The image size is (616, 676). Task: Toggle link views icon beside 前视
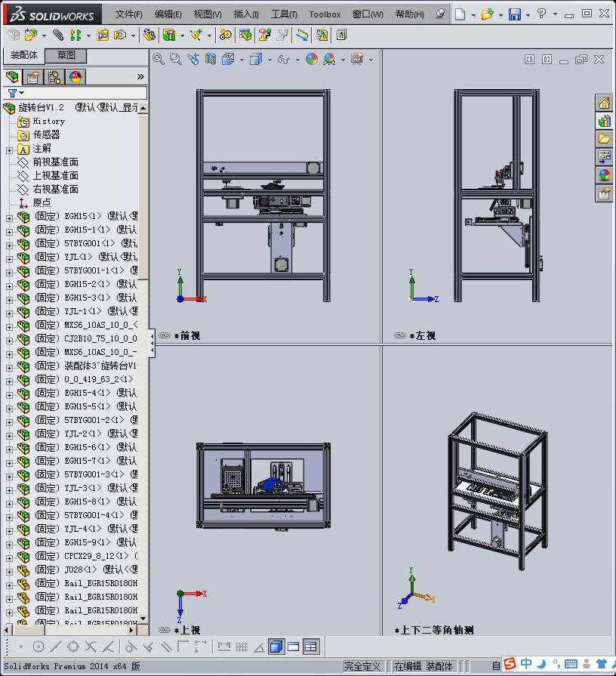(165, 335)
